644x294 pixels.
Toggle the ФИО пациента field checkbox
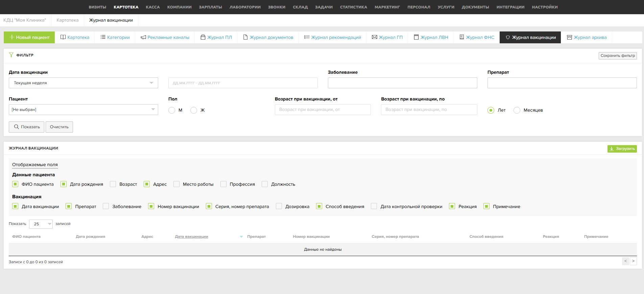click(15, 184)
